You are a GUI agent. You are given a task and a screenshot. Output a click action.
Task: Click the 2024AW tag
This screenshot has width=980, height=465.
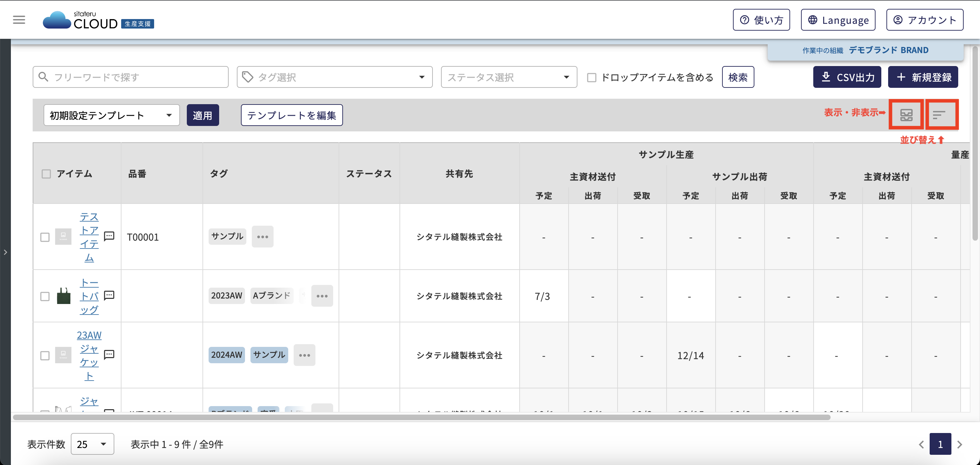[x=226, y=355]
